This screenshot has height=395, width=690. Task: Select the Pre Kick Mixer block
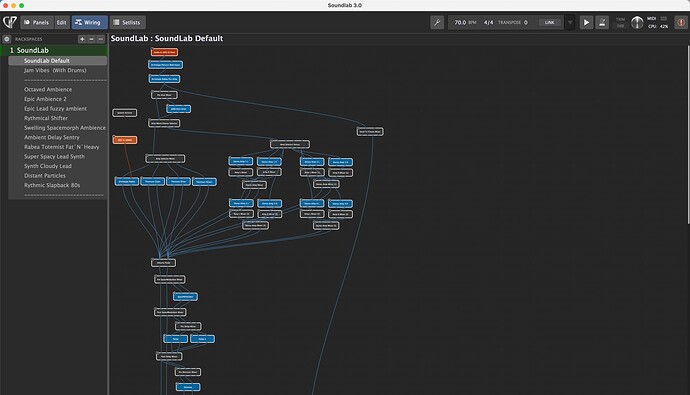[x=164, y=95]
